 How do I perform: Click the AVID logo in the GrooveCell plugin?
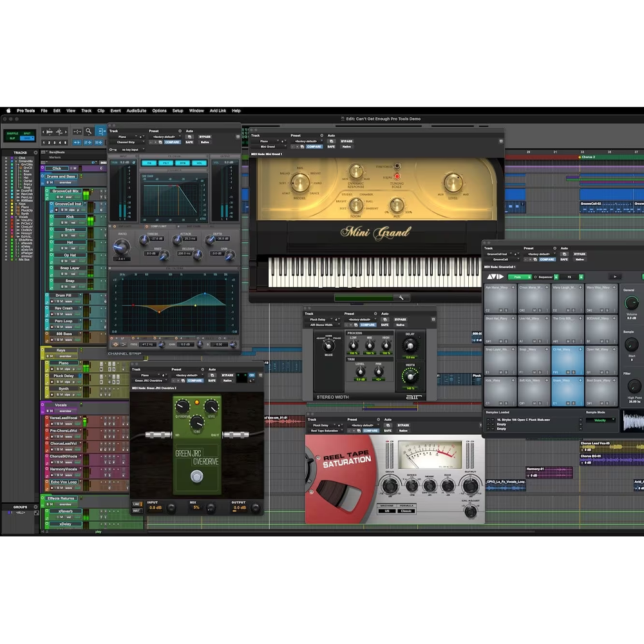[x=495, y=277]
